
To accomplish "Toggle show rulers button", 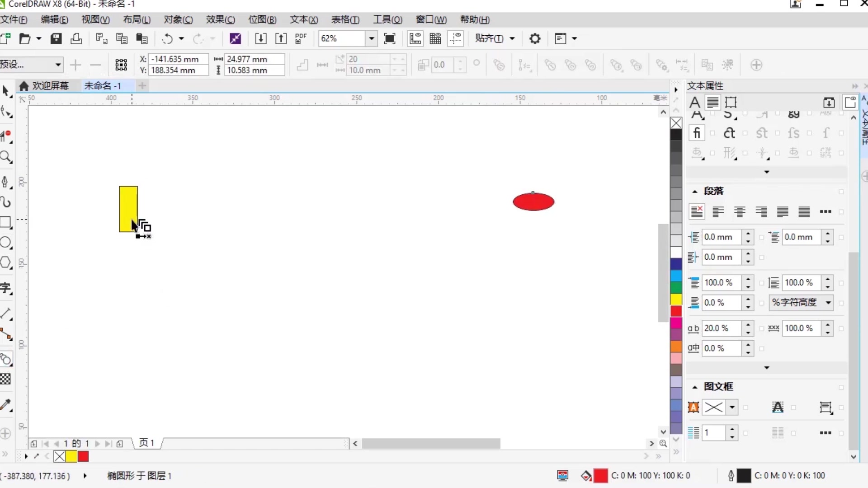I will (x=415, y=38).
